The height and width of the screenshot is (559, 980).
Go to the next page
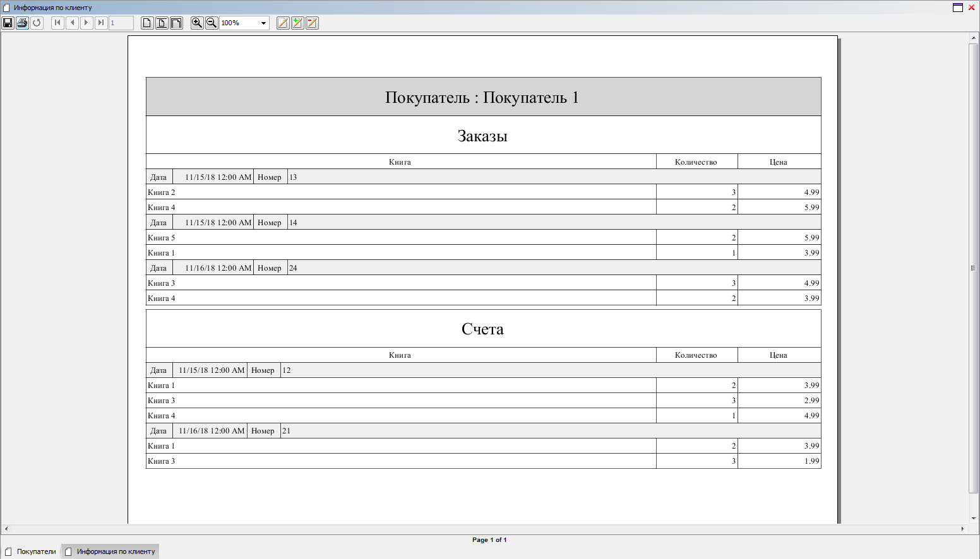click(87, 23)
